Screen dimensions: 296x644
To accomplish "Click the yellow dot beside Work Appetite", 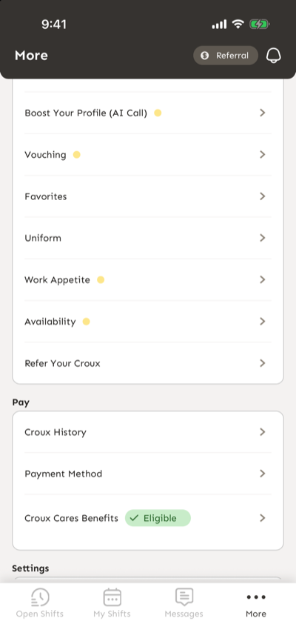I will 101,279.
